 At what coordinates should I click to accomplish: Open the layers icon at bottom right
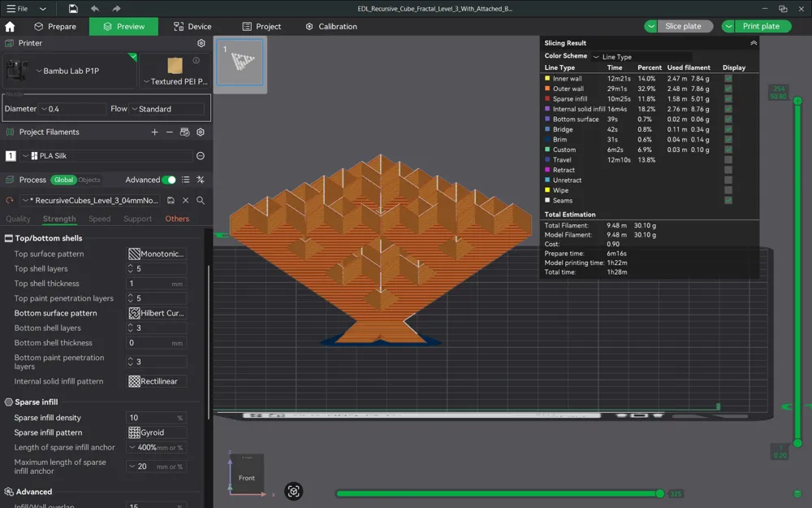[797, 493]
